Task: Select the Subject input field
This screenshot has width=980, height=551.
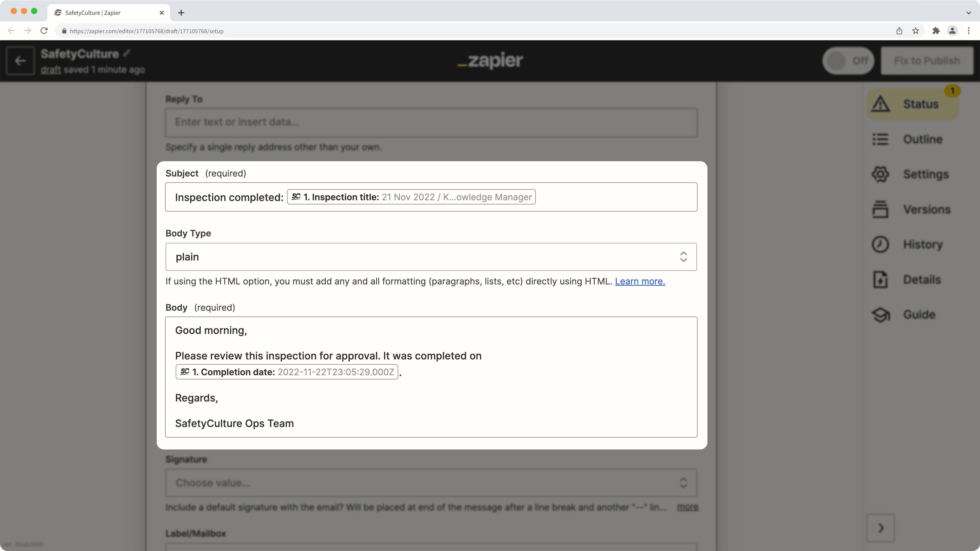Action: click(431, 196)
